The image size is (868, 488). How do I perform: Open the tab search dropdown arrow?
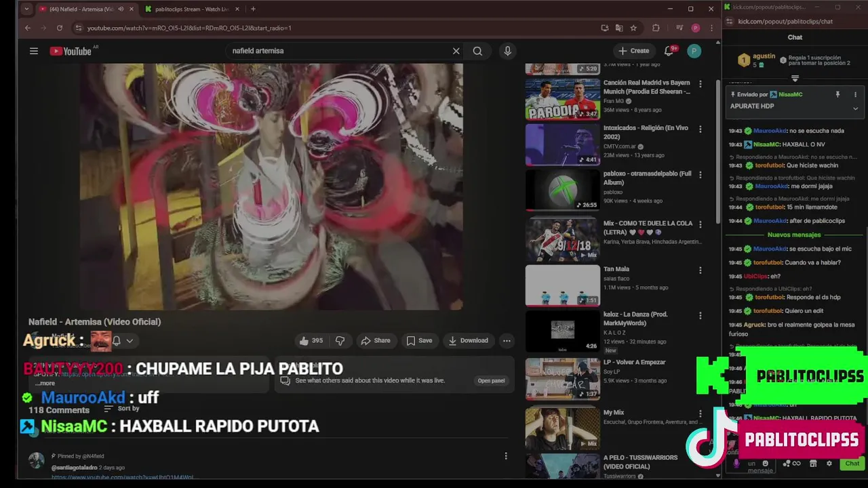click(x=26, y=9)
